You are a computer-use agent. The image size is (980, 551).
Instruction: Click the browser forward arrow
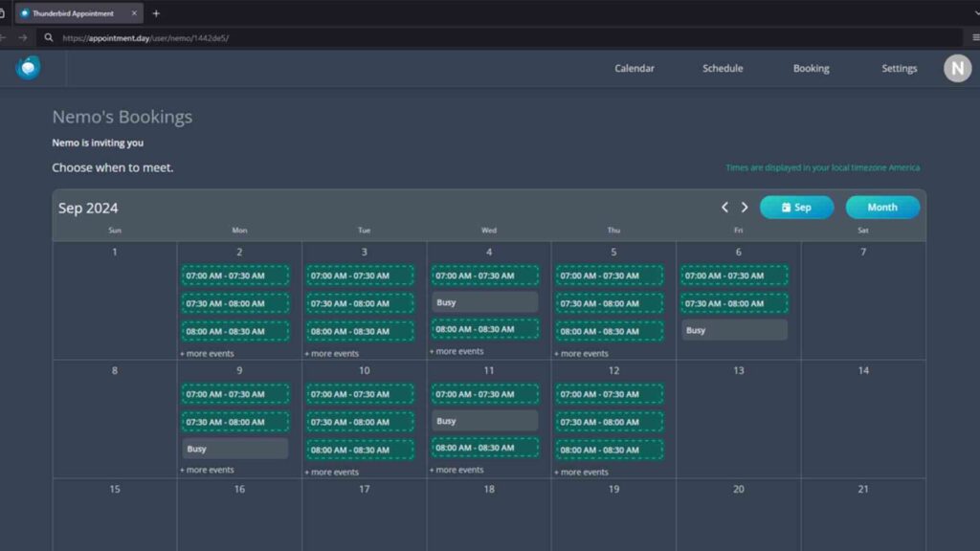23,37
